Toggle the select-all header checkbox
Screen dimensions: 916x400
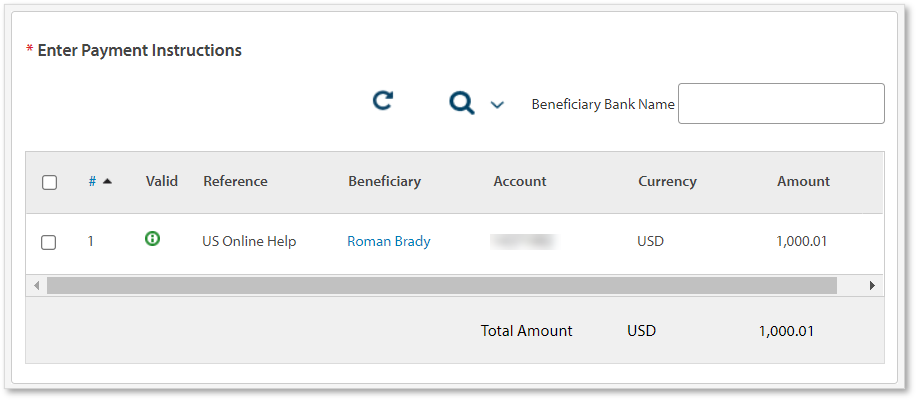click(x=50, y=182)
